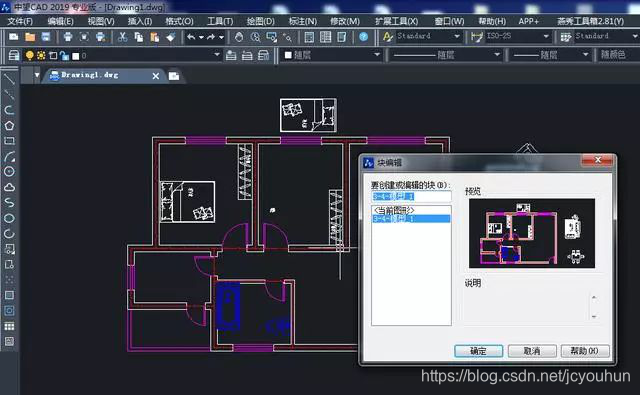Image resolution: width=640 pixels, height=395 pixels.
Task: Click the New drawing icon
Action: click(13, 37)
